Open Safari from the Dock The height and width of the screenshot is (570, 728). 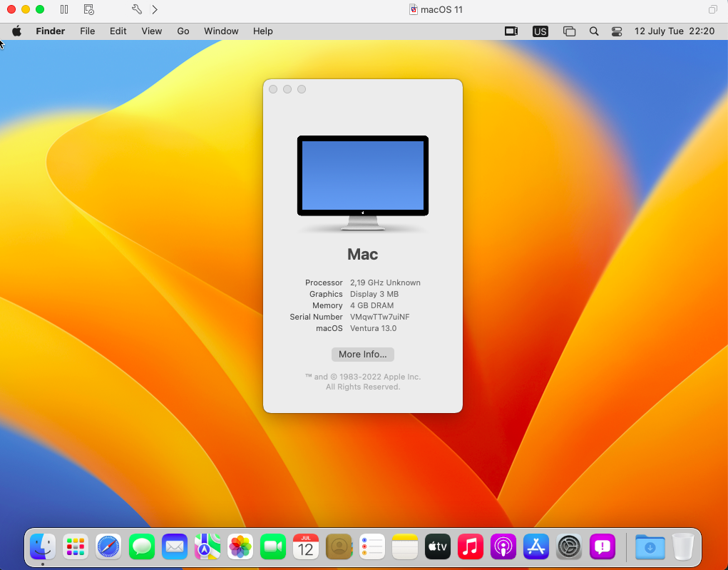pyautogui.click(x=109, y=547)
